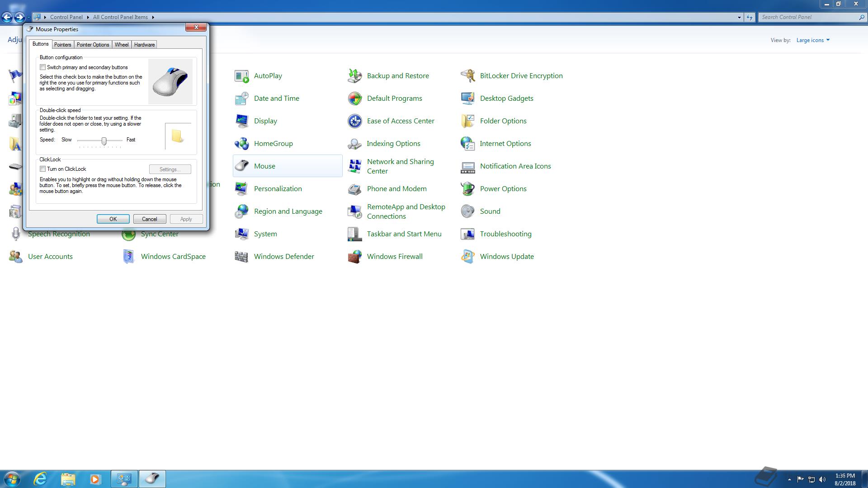Open the address bar history dropdown
868x488 pixels.
(x=739, y=17)
